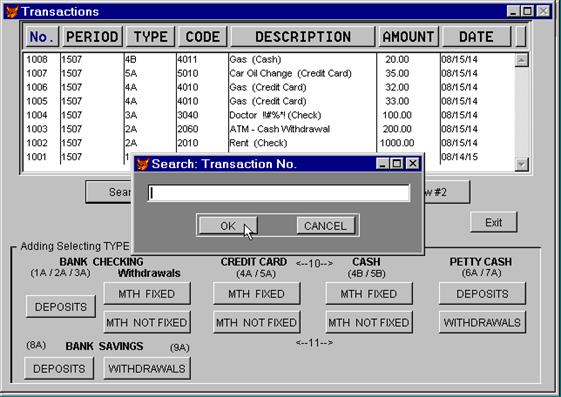Click PETTY CASH DEPOSITS button

[482, 294]
